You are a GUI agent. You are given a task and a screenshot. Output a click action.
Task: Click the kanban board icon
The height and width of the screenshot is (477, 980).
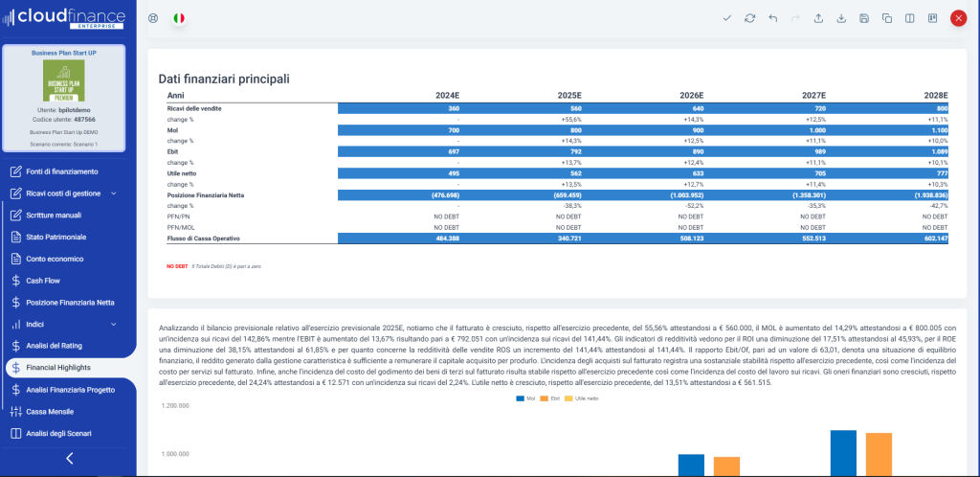click(932, 18)
